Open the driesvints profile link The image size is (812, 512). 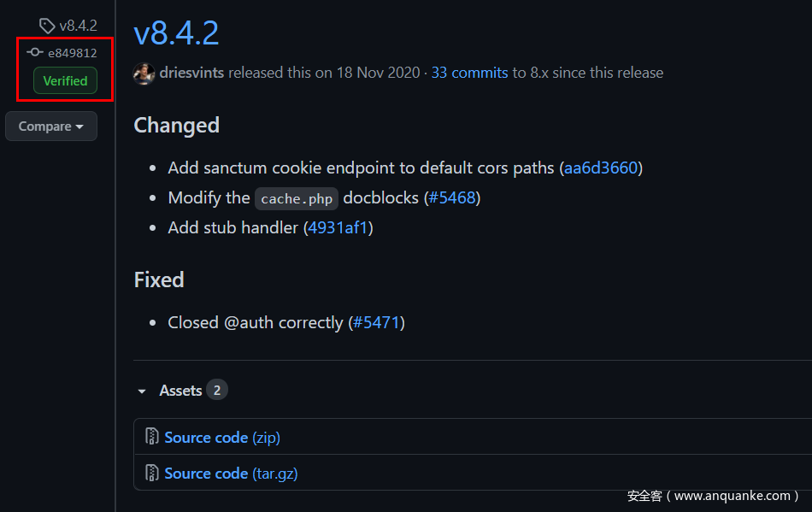click(191, 73)
